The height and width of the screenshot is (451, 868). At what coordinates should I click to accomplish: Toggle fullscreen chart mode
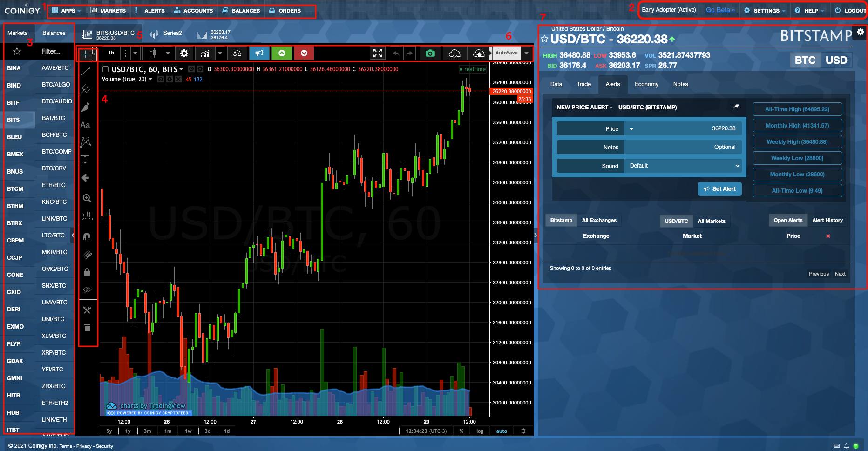[x=378, y=53]
